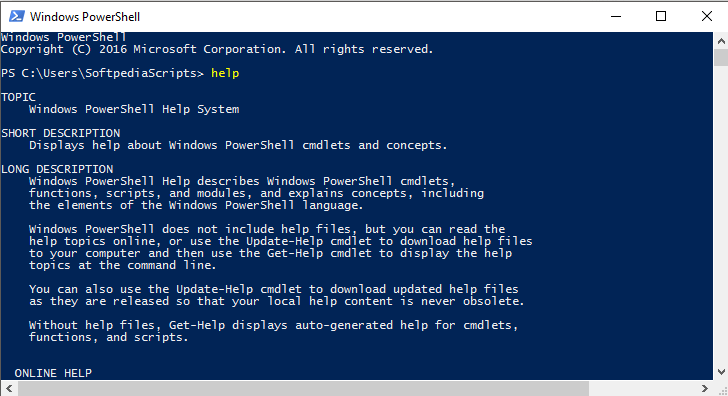Screen dimensions: 728x396
Task: Click the vertical scrollbar up arrow
Action: point(721,41)
